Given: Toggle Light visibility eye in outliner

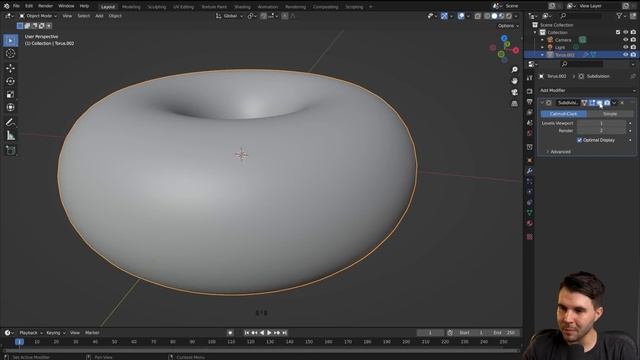Looking at the screenshot, I should tap(625, 47).
